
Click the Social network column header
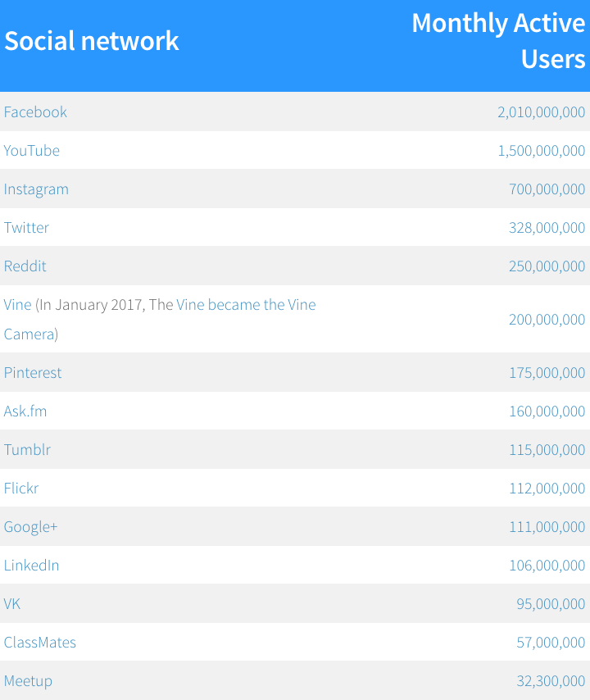click(92, 41)
